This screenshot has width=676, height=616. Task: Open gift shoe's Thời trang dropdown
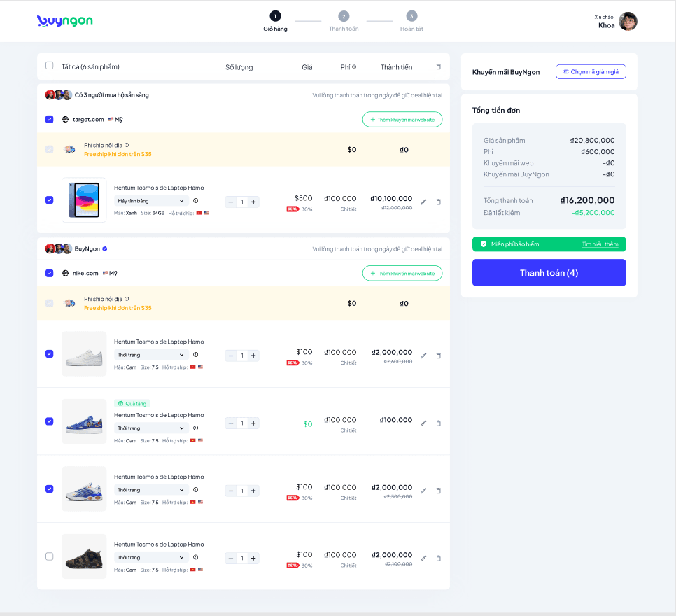point(151,428)
